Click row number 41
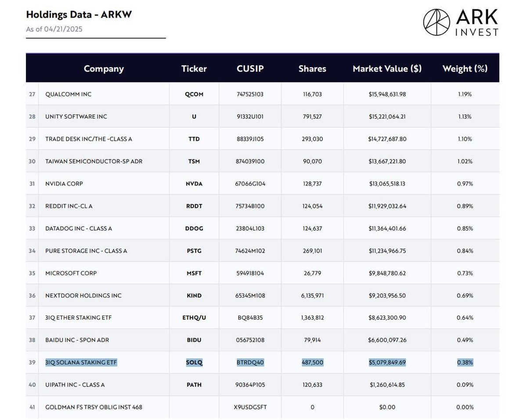Viewport: 527px width, 420px height. pos(32,407)
